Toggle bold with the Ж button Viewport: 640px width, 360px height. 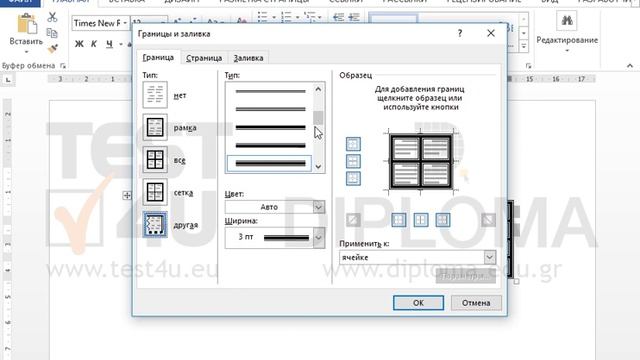click(79, 44)
